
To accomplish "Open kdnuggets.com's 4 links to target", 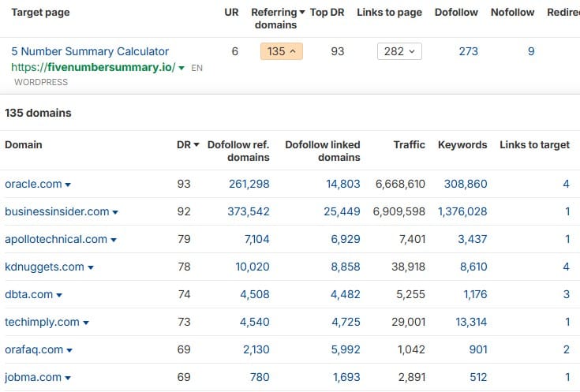I will tap(566, 267).
